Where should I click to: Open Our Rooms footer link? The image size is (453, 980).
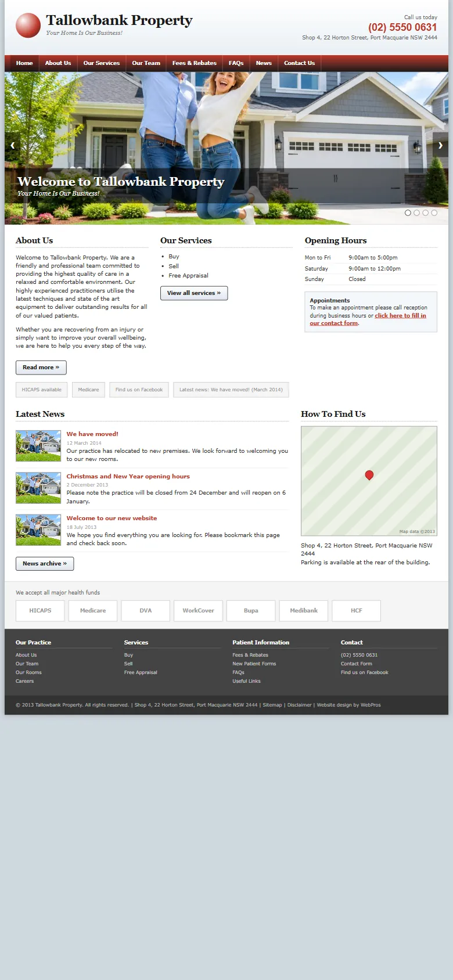tap(28, 672)
